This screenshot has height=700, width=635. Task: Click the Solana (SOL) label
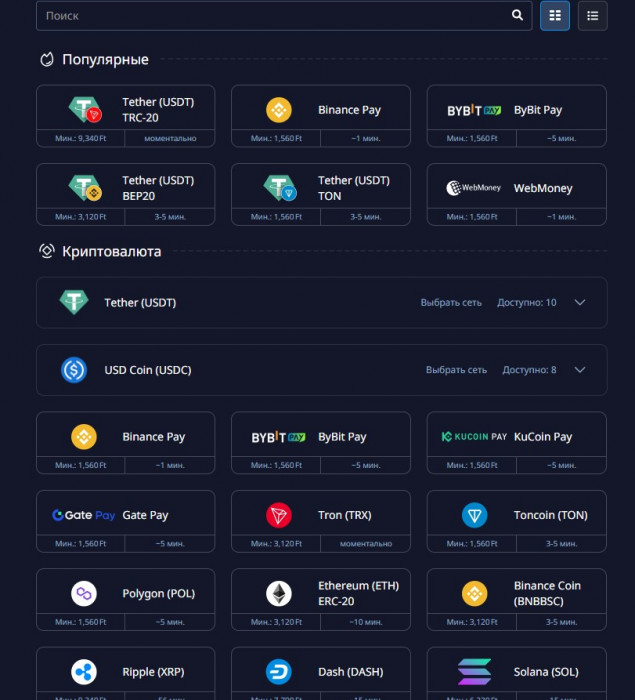point(546,672)
